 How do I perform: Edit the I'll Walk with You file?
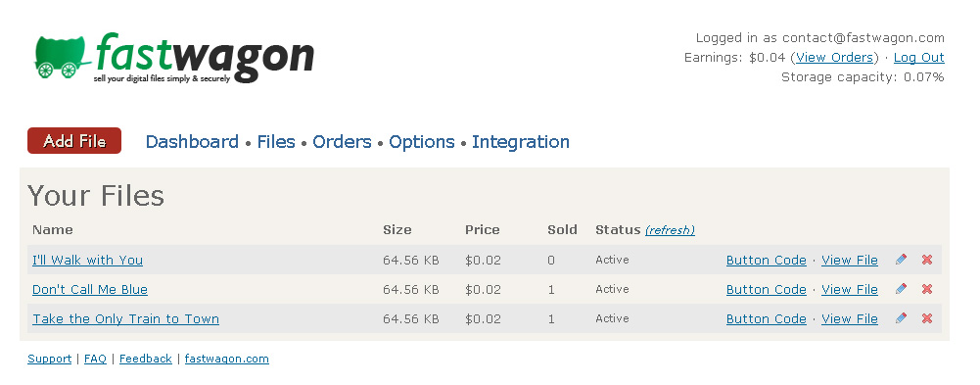coord(901,260)
